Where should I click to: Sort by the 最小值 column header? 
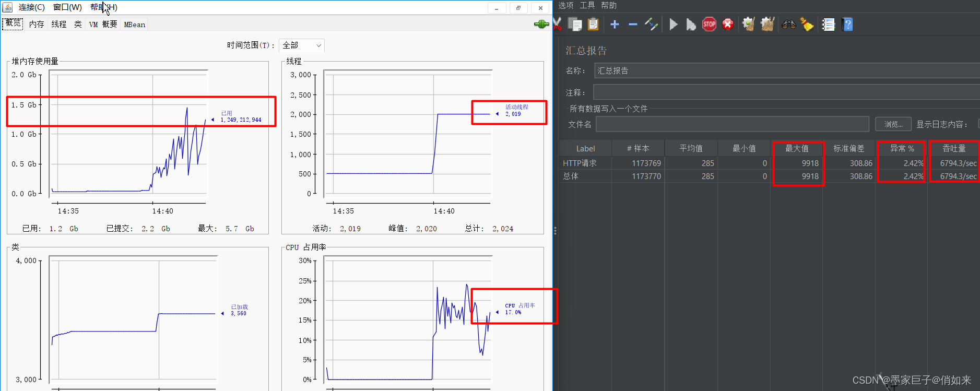tap(744, 149)
